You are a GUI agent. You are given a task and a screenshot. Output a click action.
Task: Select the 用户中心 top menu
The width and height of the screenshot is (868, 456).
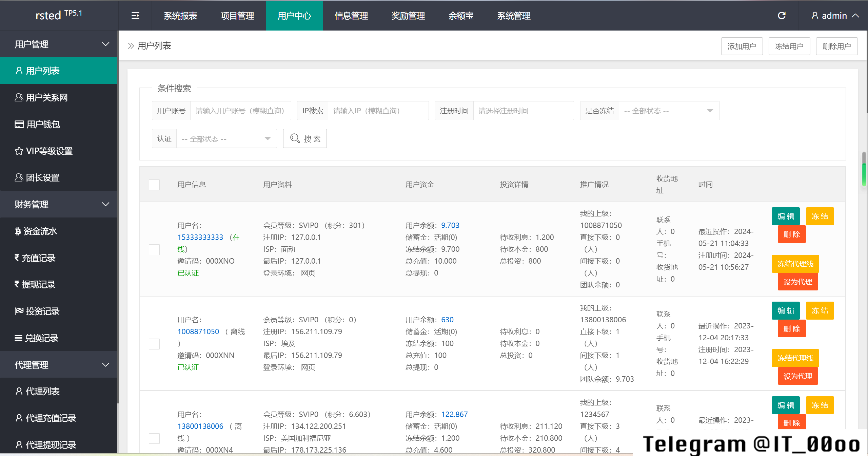pyautogui.click(x=294, y=16)
